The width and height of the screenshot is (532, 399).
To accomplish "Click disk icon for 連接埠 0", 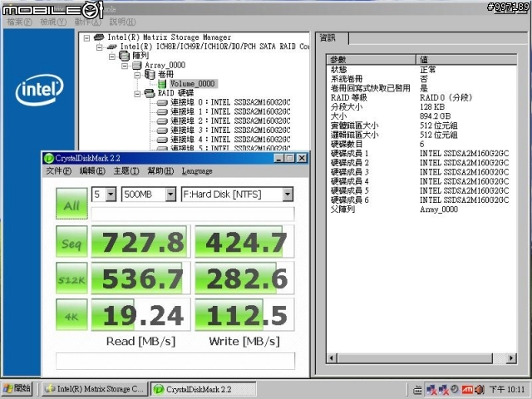I will tap(162, 102).
